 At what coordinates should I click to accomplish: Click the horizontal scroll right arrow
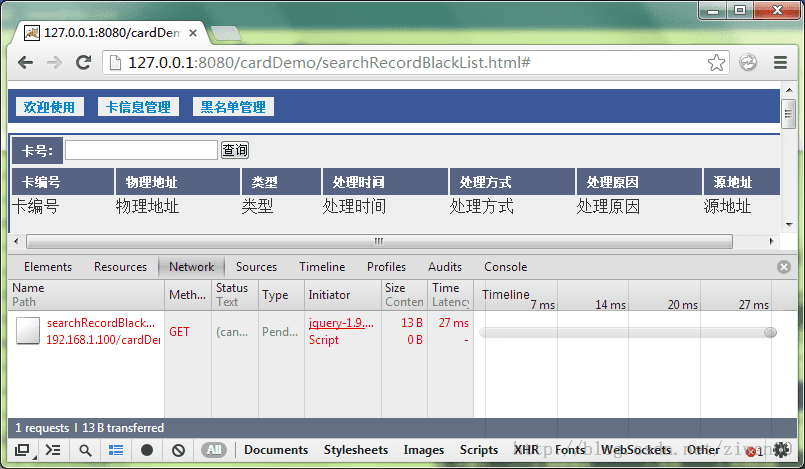coord(772,241)
